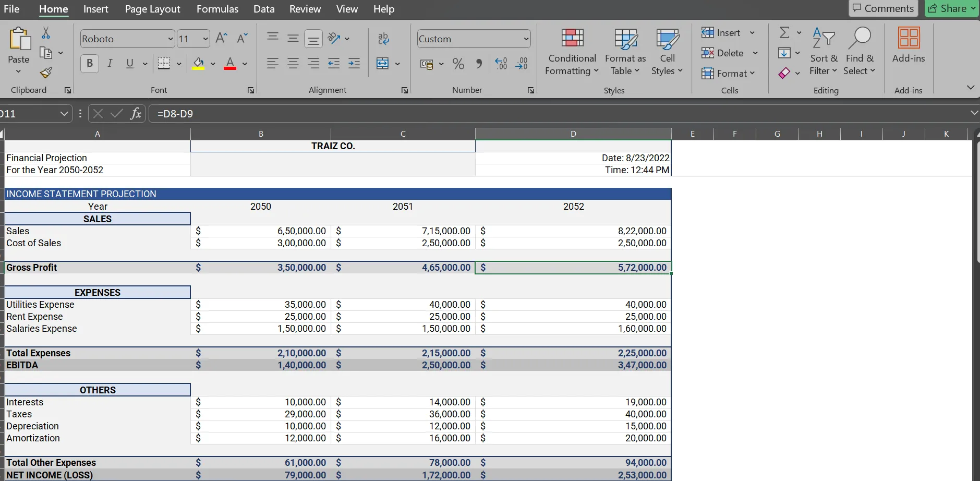Click the Insert Function fx icon
Screen dimensions: 980x481
click(x=136, y=113)
